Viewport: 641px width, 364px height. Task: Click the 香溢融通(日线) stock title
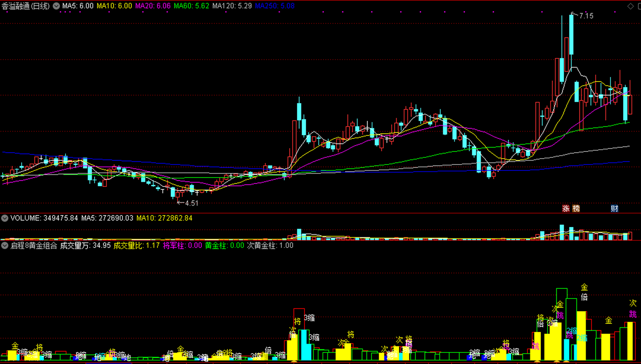(x=26, y=6)
